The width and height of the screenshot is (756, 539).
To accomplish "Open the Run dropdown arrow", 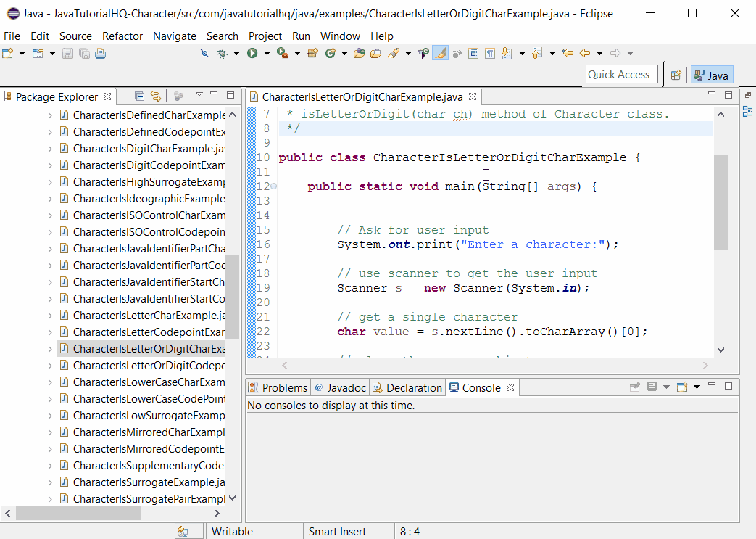I will 265,52.
